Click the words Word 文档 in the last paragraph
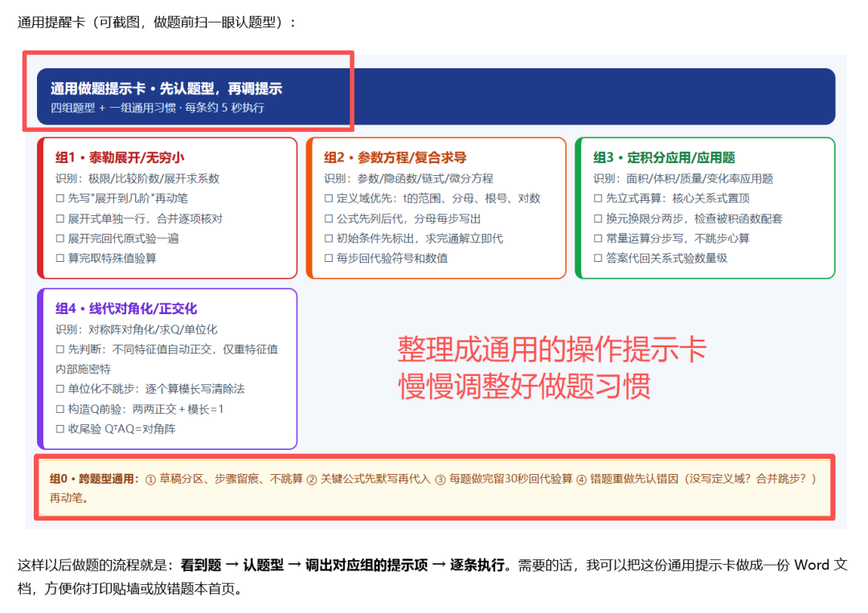This screenshot has height=613, width=868. coord(821,565)
